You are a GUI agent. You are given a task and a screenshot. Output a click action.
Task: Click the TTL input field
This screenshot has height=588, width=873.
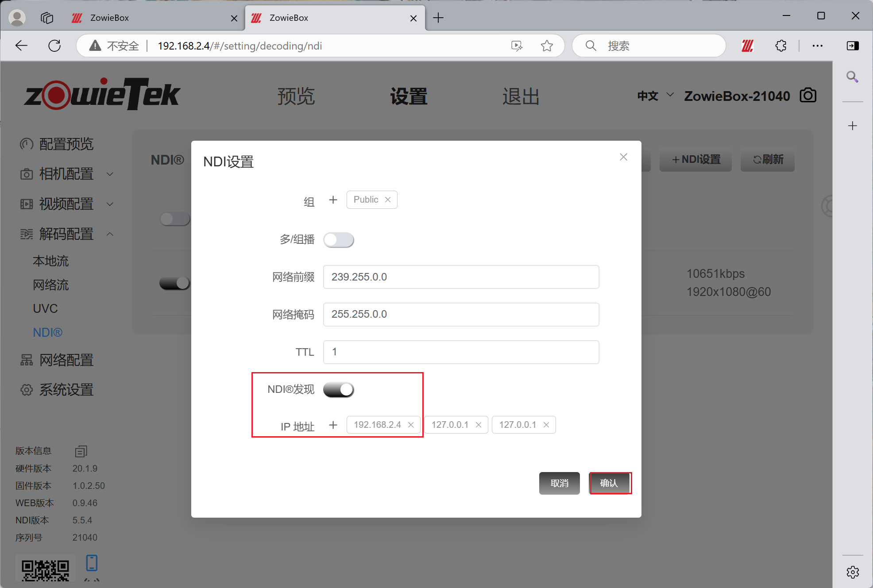[x=461, y=352]
